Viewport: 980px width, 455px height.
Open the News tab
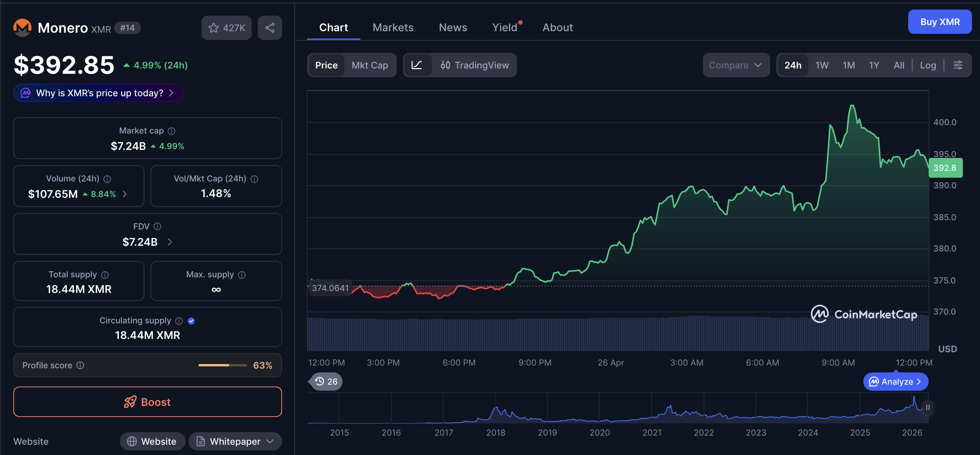(453, 27)
